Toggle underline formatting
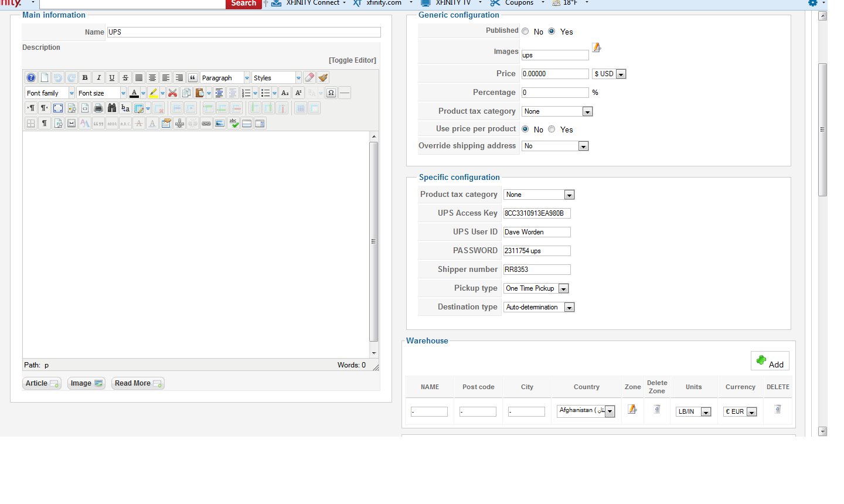Screen dimensions: 844x504 click(112, 77)
